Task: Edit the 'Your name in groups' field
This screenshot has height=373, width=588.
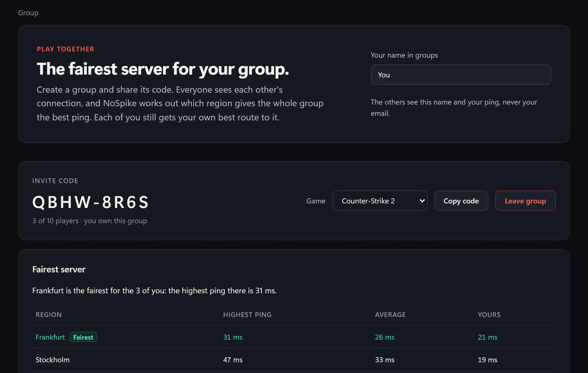Action: pyautogui.click(x=461, y=75)
